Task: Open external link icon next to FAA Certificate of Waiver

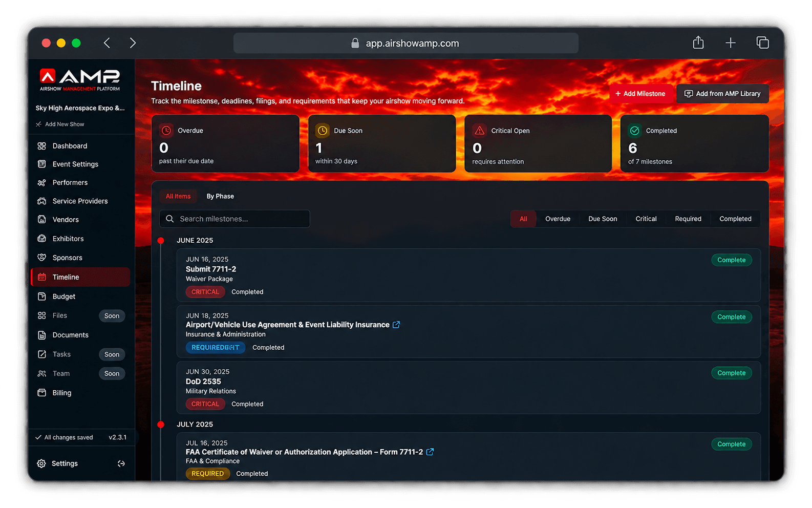Action: 430,452
